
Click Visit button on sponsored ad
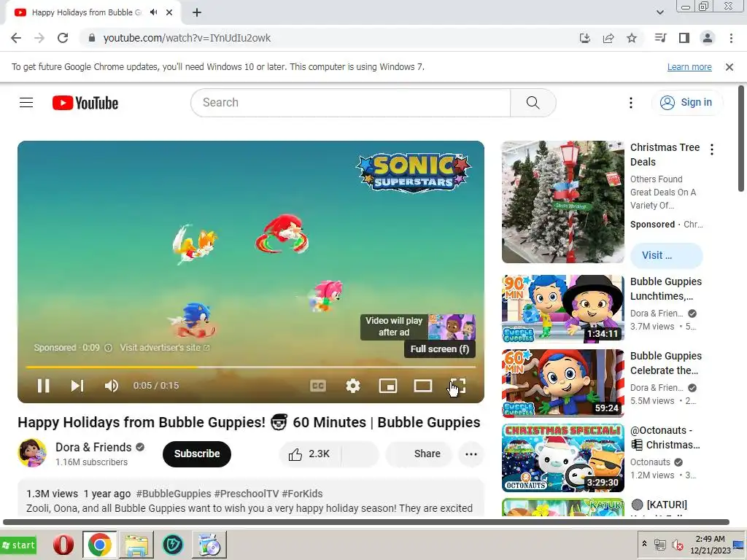click(666, 255)
